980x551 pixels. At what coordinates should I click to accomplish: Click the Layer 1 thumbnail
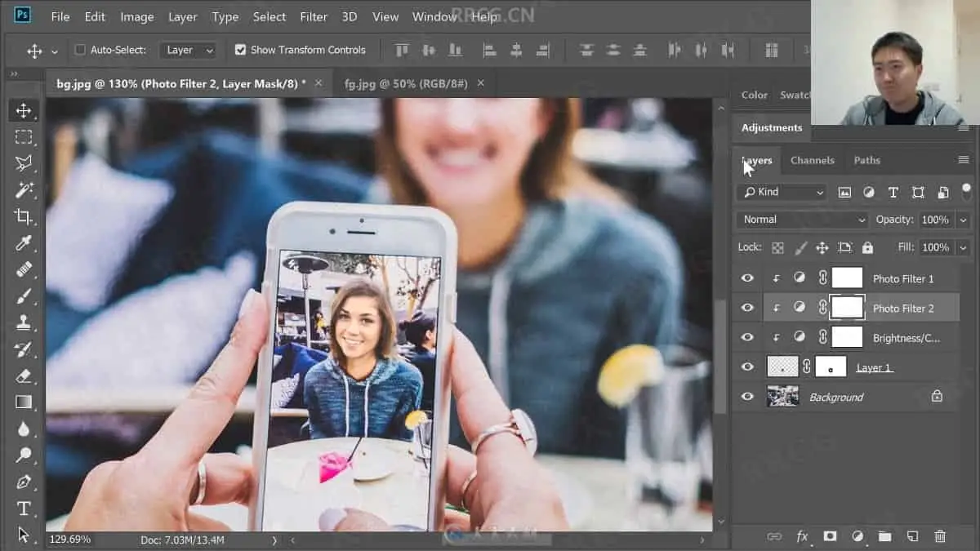coord(782,367)
